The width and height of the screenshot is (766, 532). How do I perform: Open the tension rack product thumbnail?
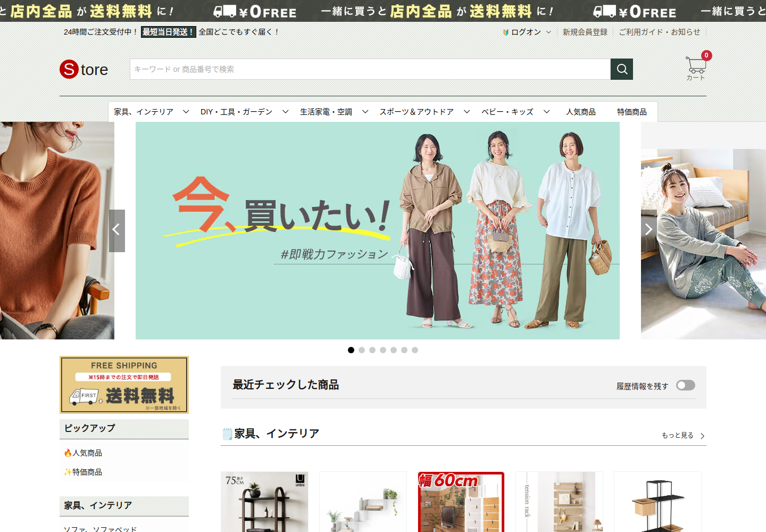click(x=559, y=502)
